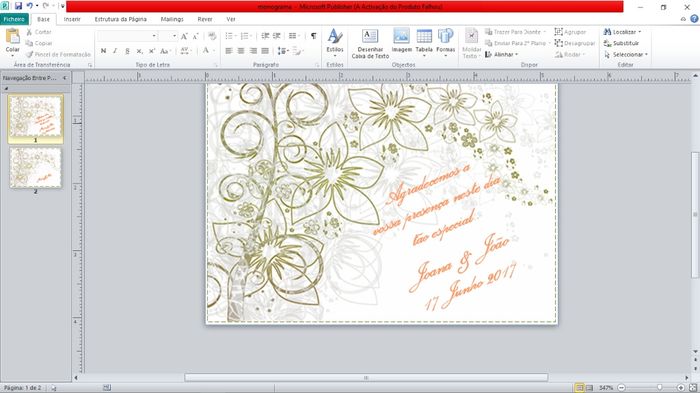The height and width of the screenshot is (393, 700).
Task: Switch to the Ver tab
Action: 231,19
